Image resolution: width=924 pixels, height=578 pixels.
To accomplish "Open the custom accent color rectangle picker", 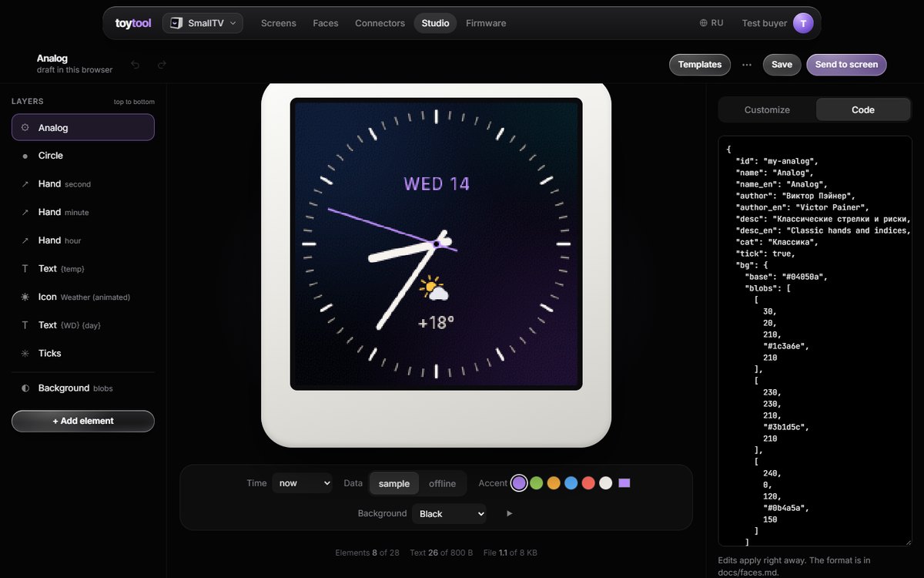I will pos(624,483).
